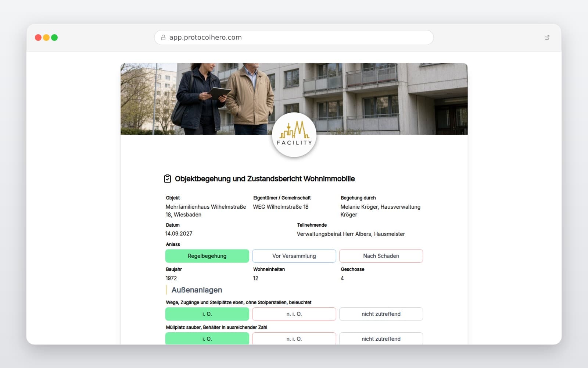Mark Müllplatz sauber as n. i. O.
The width and height of the screenshot is (588, 368).
tap(294, 339)
